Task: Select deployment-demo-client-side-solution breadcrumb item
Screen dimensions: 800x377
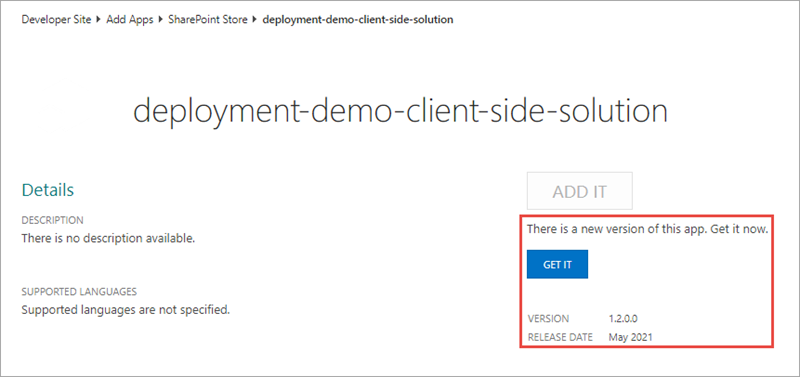Action: (358, 20)
